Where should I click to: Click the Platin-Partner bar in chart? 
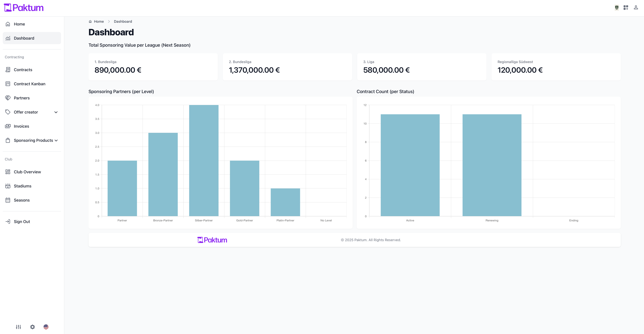285,202
